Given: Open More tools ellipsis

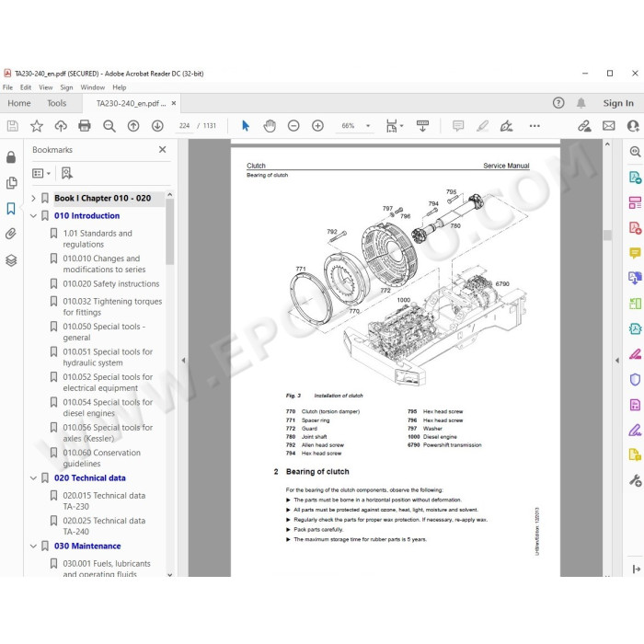Looking at the screenshot, I should point(535,126).
